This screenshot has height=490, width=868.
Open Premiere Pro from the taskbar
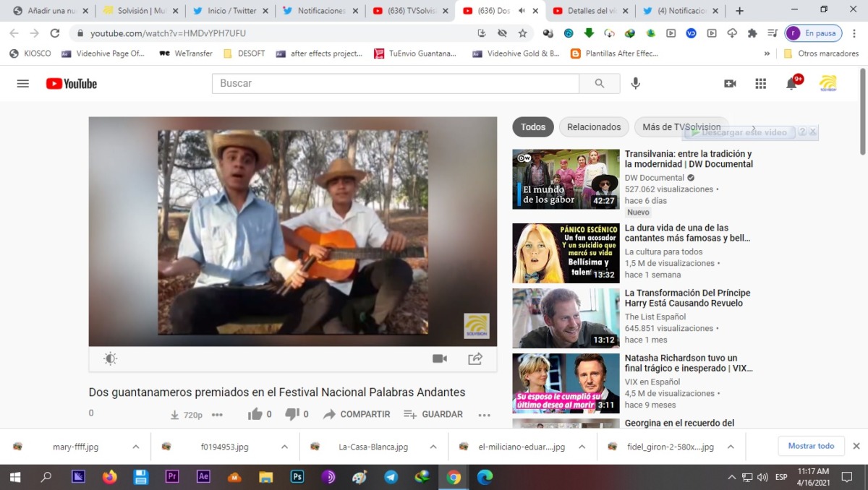pos(172,477)
